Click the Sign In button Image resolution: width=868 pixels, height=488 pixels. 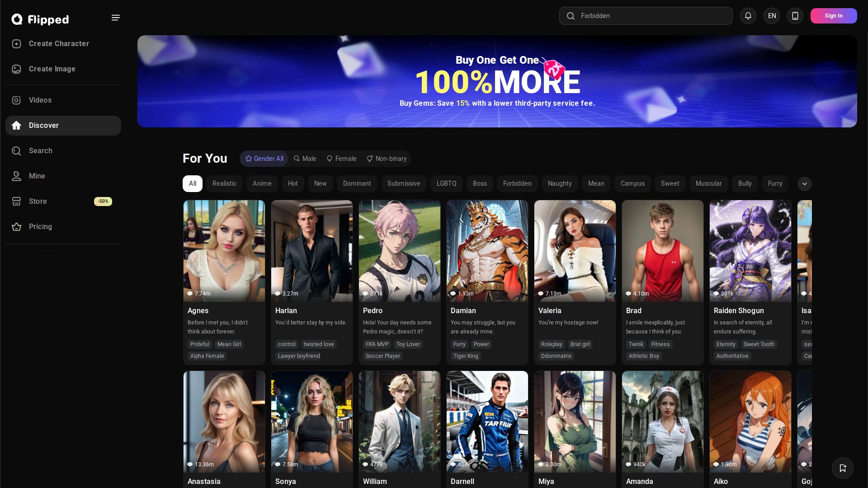(834, 16)
